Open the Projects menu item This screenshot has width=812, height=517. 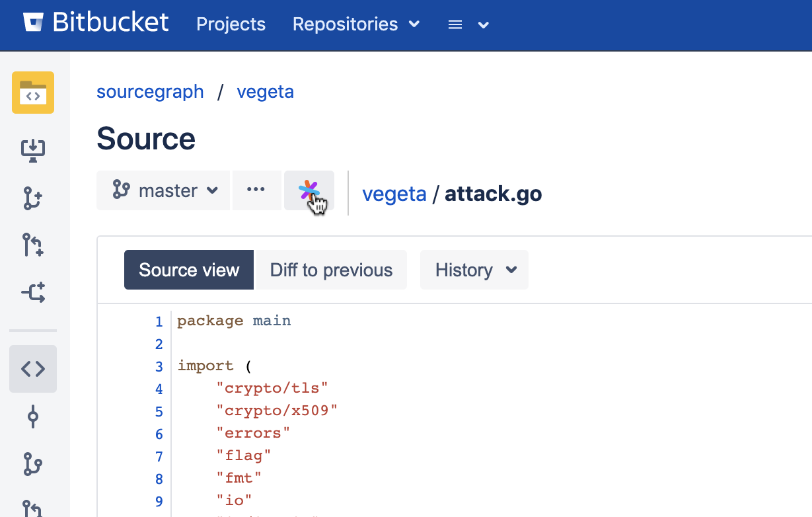[231, 24]
